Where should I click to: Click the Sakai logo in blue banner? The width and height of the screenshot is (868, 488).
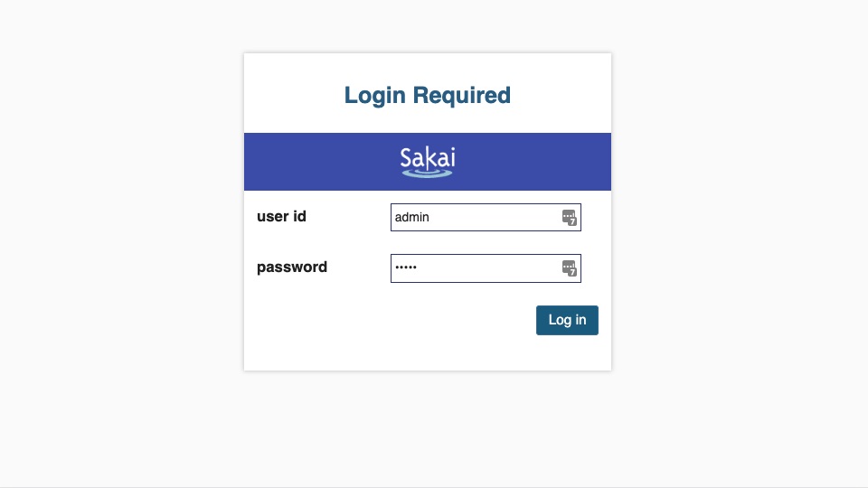pyautogui.click(x=428, y=162)
